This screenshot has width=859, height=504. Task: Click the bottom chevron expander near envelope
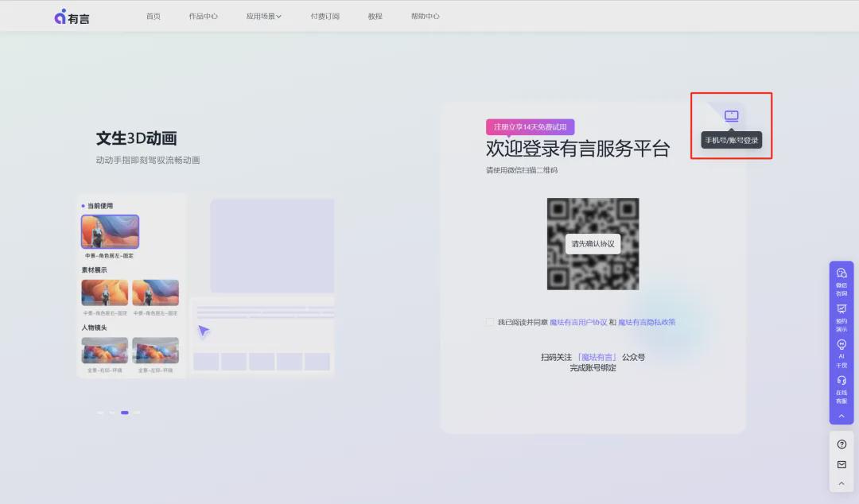(842, 483)
